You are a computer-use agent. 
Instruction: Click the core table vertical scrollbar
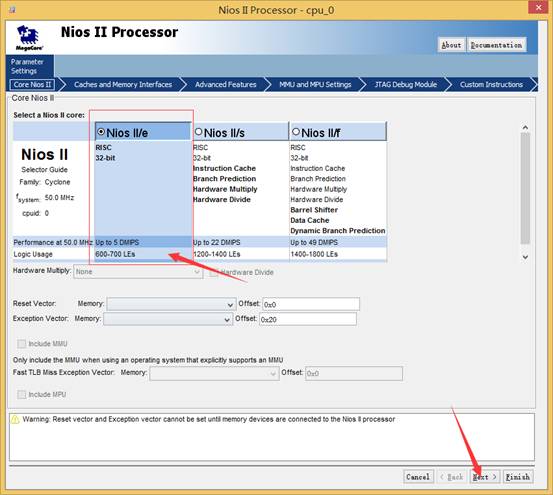pos(525,188)
